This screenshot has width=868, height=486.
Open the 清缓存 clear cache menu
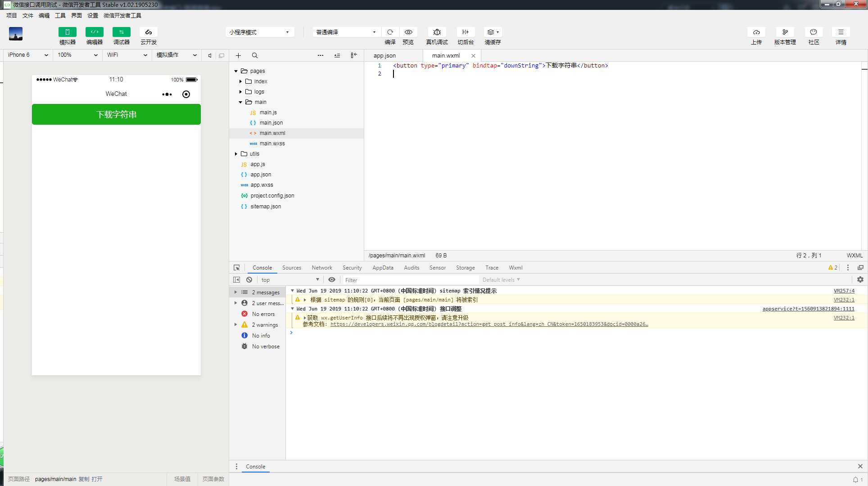[493, 32]
